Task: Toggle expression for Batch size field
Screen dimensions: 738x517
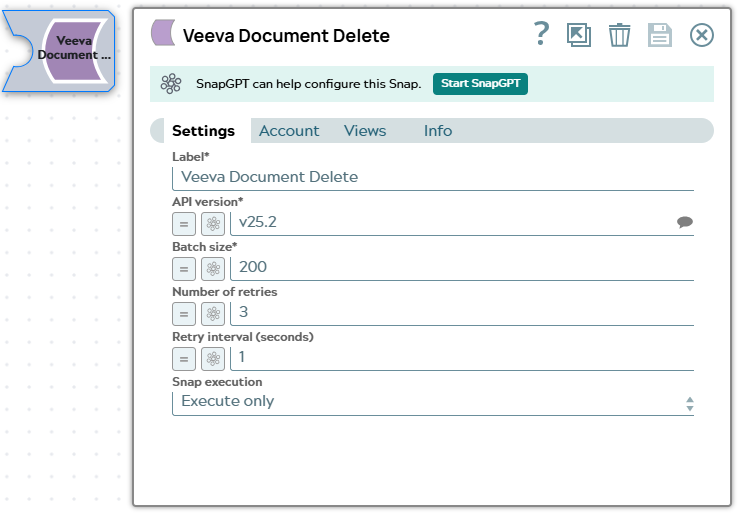Action: [x=184, y=269]
